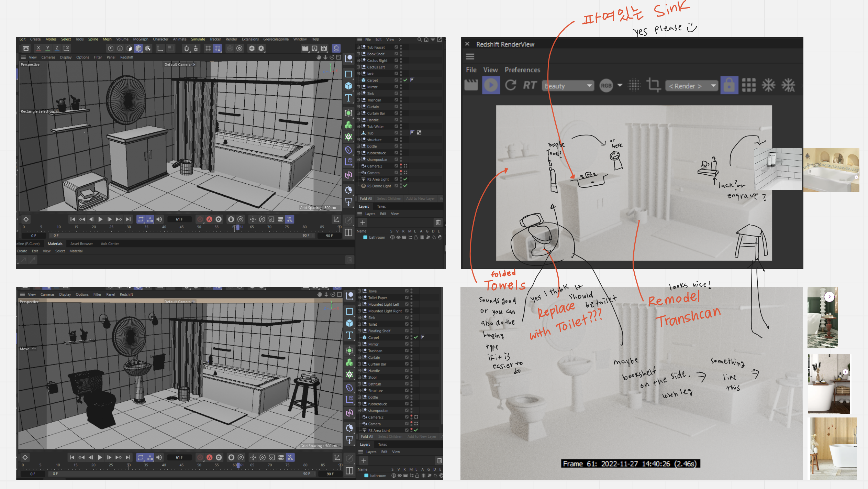
Task: Toggle the Towel row visibility dots
Action: [x=411, y=291]
